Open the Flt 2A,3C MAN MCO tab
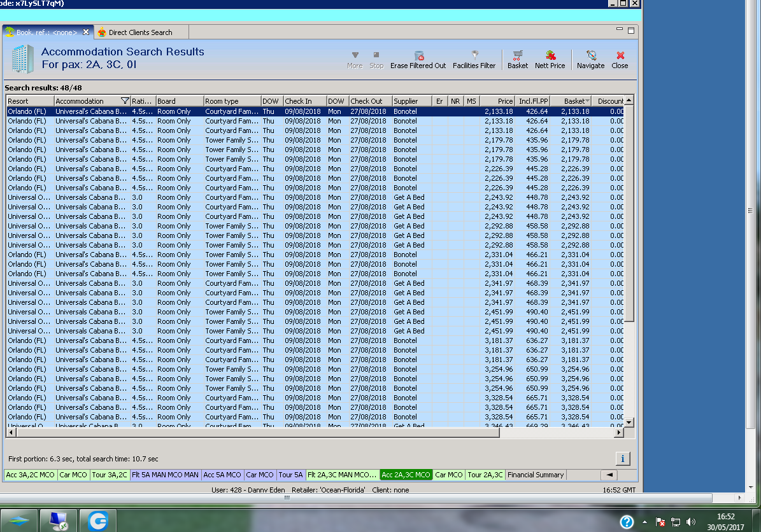This screenshot has width=761, height=532. [342, 475]
